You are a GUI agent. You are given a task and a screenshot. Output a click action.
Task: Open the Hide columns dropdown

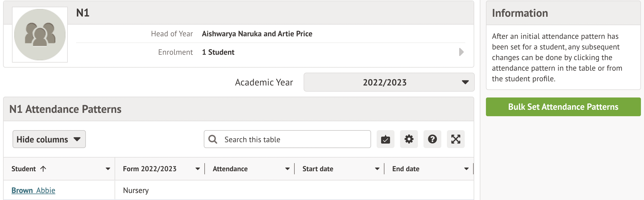tap(49, 139)
